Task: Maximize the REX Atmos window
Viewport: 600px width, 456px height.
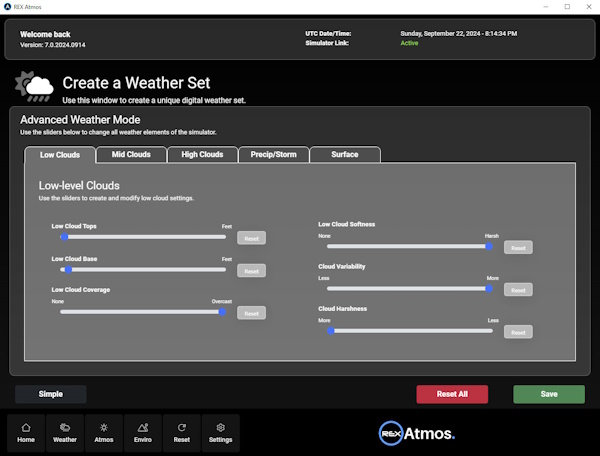Action: [567, 7]
